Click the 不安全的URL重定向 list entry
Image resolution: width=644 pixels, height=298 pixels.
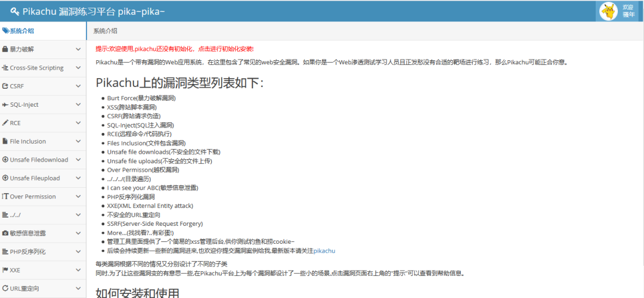[133, 215]
